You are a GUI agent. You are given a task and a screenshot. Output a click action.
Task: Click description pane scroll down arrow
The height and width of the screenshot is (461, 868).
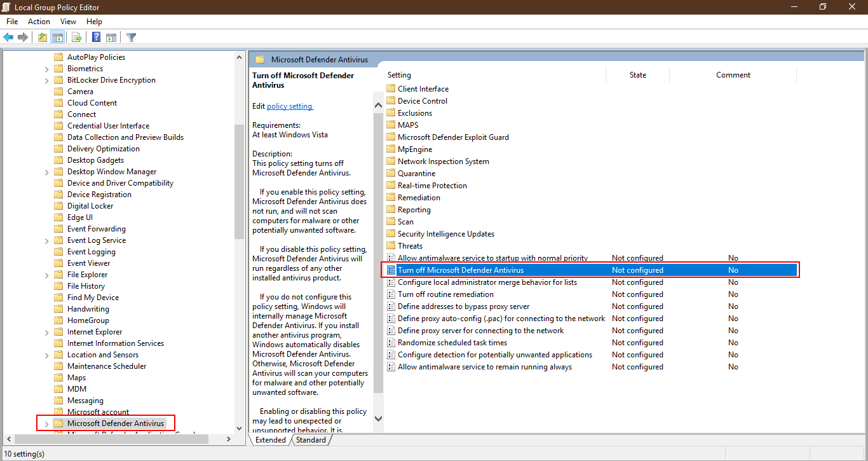[378, 418]
